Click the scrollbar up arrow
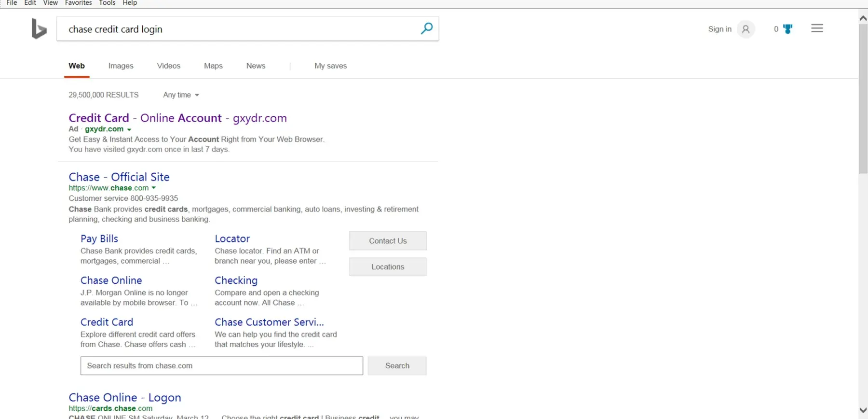 pos(863,18)
